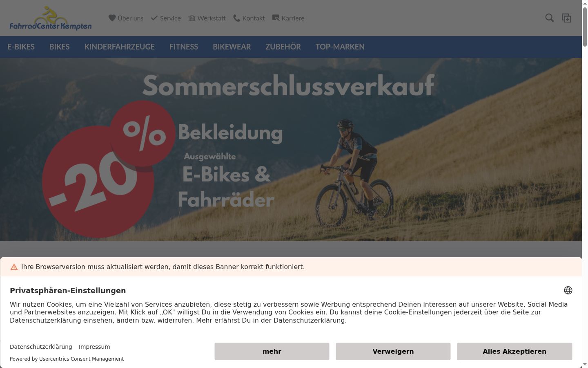Decline cookies using the Verweigern button
Image resolution: width=588 pixels, height=368 pixels.
(393, 351)
